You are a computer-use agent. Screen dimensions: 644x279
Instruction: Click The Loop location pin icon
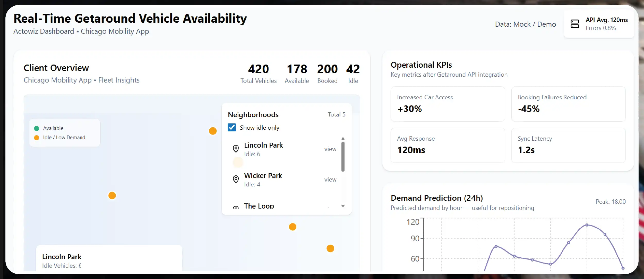(236, 207)
